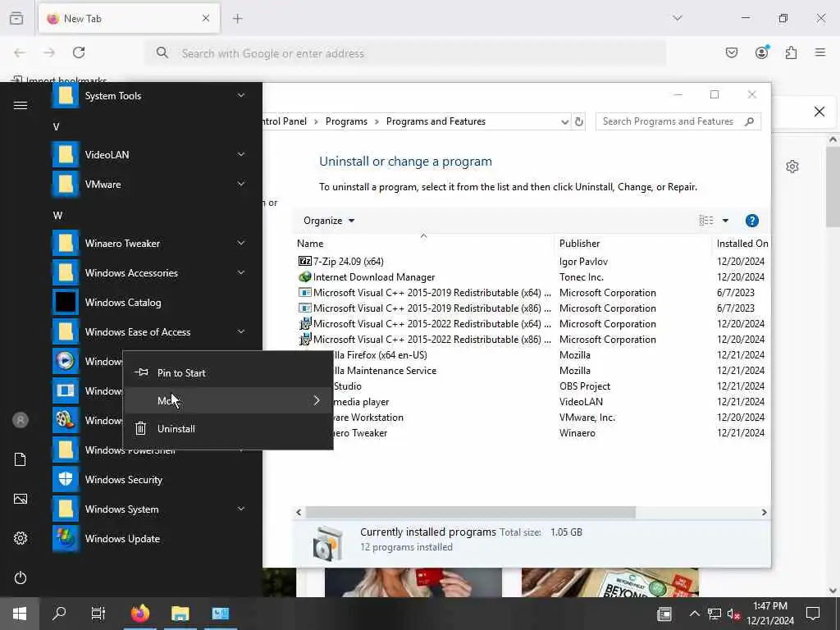The width and height of the screenshot is (840, 630).
Task: Open the Organize dropdown
Action: 328,221
